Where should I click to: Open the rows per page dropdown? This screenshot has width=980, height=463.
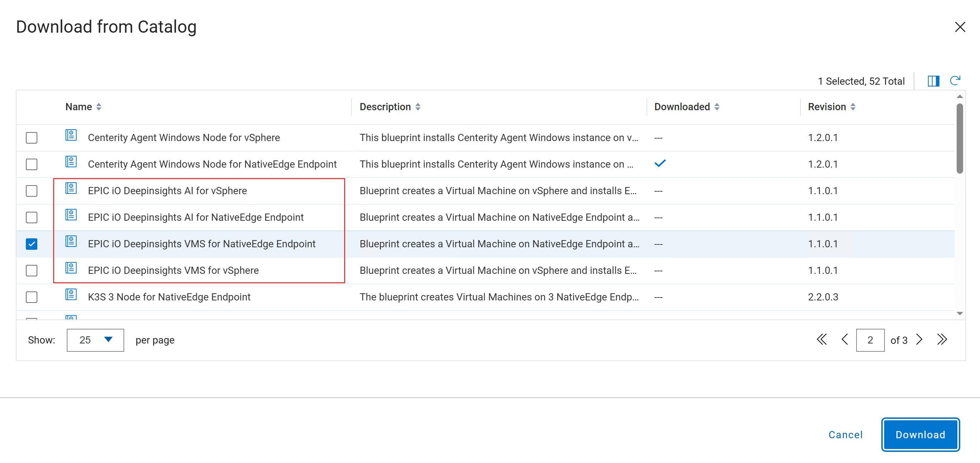coord(95,340)
